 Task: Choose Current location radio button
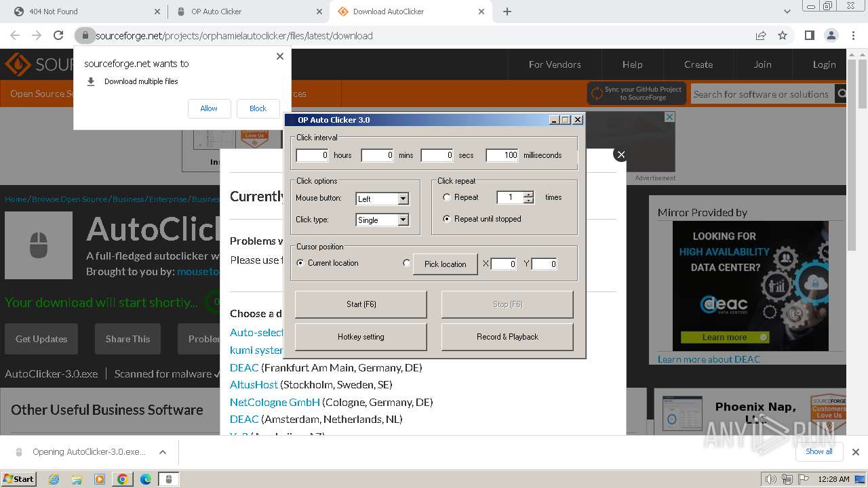(300, 263)
